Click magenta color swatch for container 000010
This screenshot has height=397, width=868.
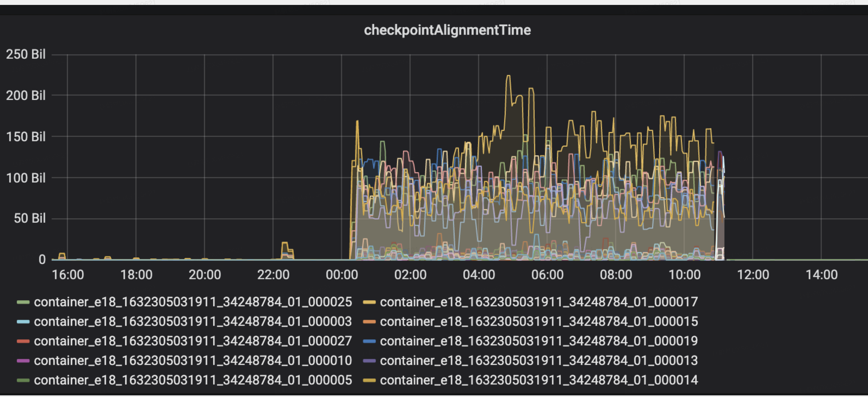(x=23, y=361)
